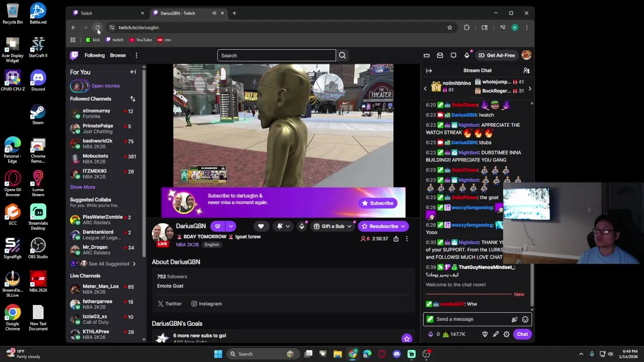Open the stream together icon beside DariusGBN

(x=217, y=226)
